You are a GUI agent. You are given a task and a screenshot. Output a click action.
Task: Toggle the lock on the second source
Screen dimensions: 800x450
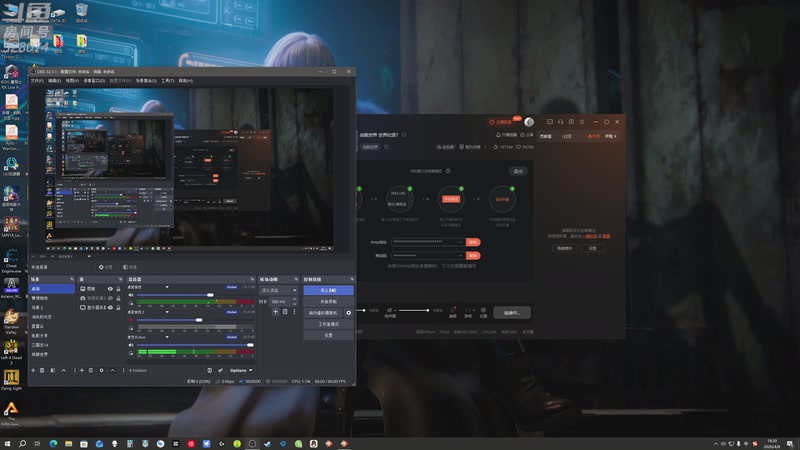click(x=118, y=298)
